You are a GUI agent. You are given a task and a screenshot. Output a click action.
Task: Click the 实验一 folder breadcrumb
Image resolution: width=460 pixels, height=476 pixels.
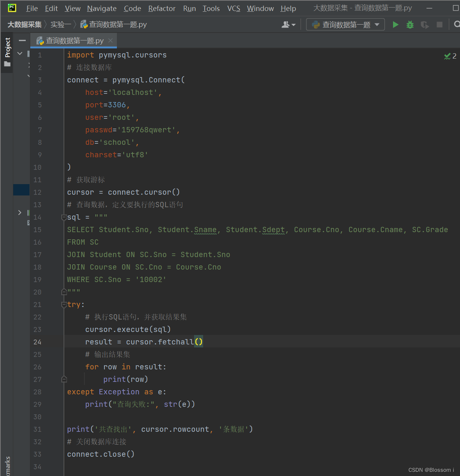pos(61,25)
